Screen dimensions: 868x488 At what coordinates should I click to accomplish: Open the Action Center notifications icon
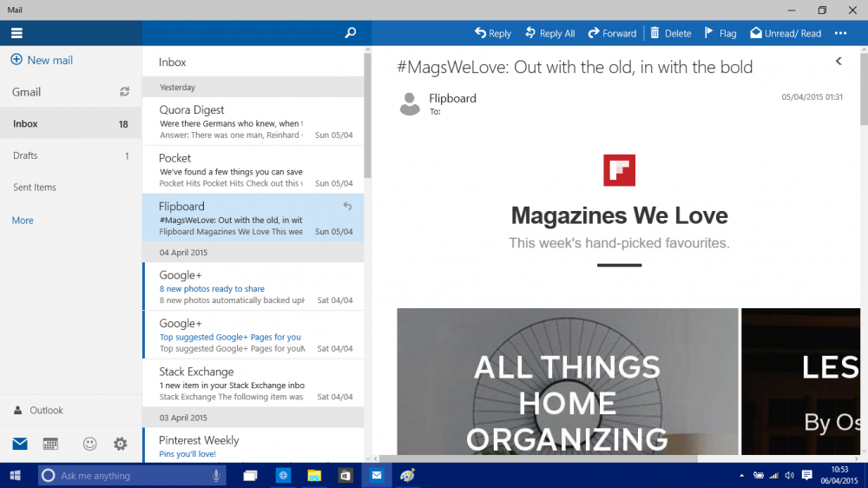[x=806, y=475]
